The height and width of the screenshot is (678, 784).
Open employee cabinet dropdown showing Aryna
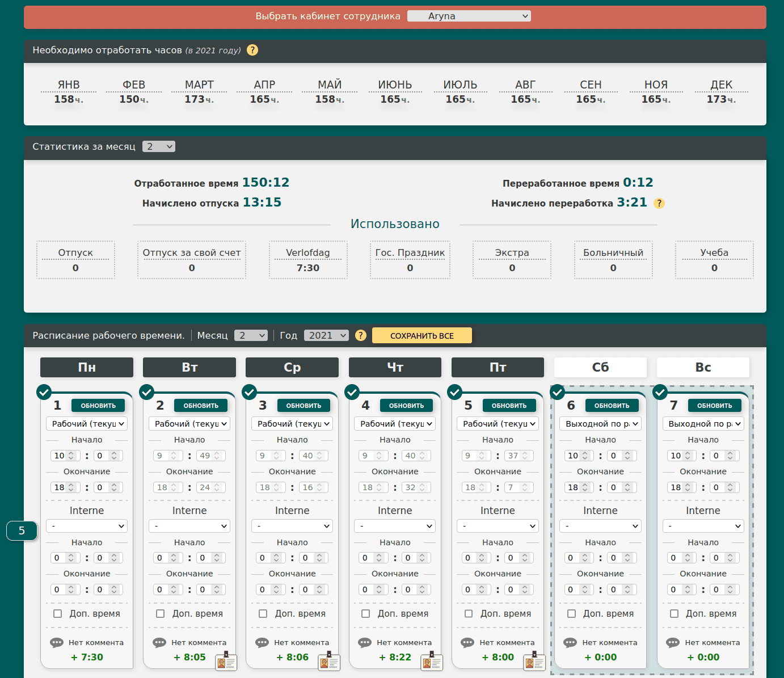[469, 16]
